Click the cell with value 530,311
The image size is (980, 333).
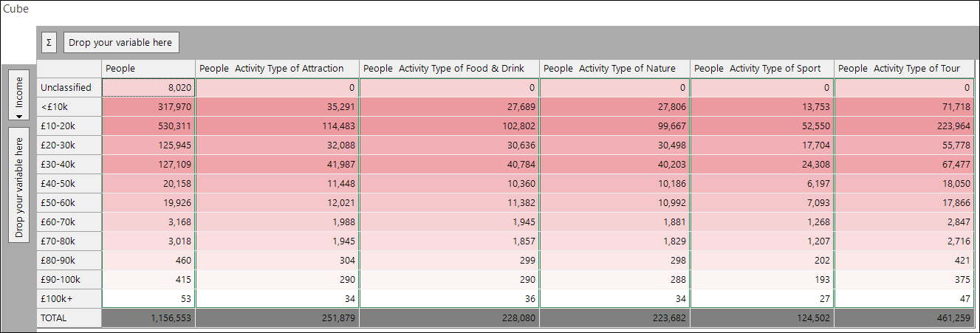148,126
